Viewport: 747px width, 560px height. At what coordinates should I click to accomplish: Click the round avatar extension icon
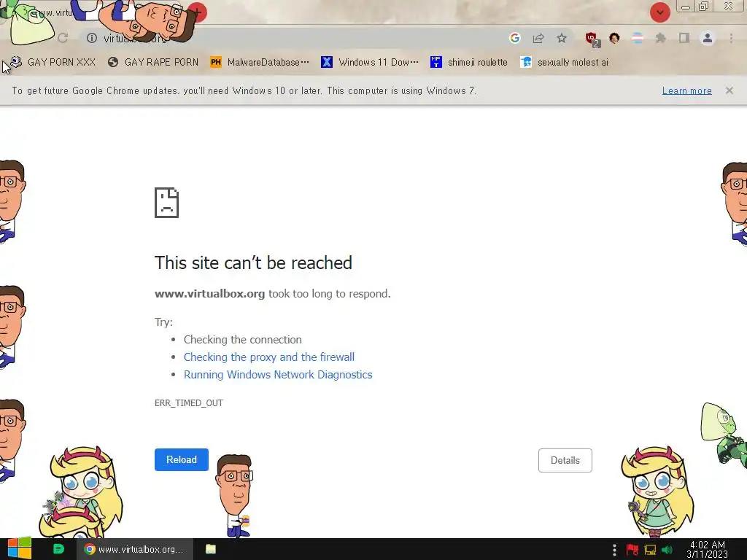pos(614,38)
